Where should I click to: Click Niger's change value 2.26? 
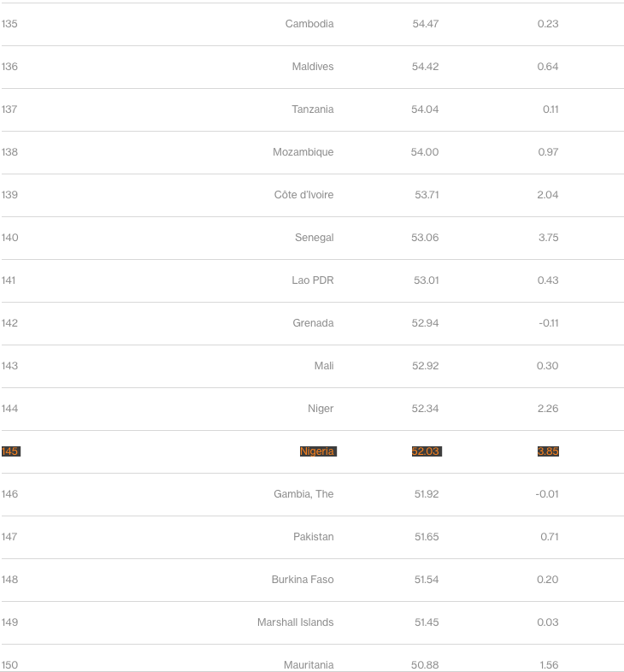(548, 409)
